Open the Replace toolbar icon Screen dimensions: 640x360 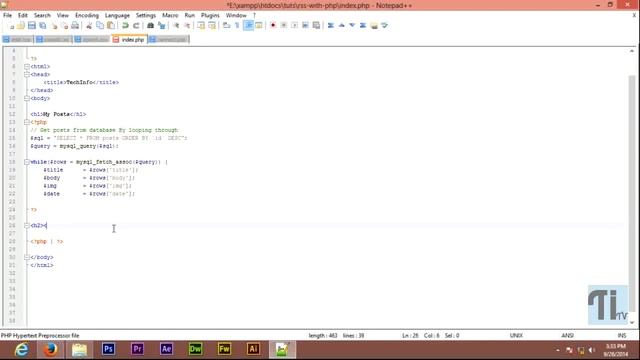(162, 26)
